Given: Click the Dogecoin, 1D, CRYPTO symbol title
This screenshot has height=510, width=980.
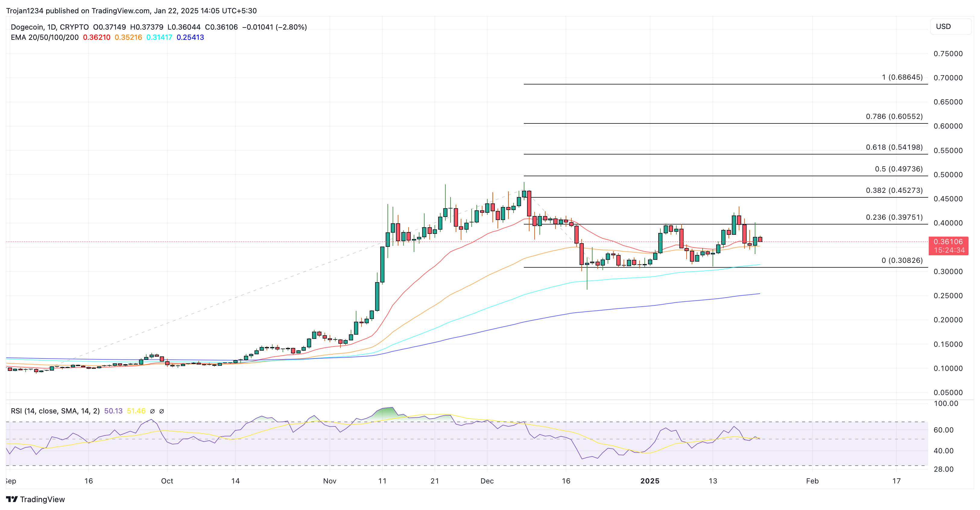Looking at the screenshot, I should (49, 27).
